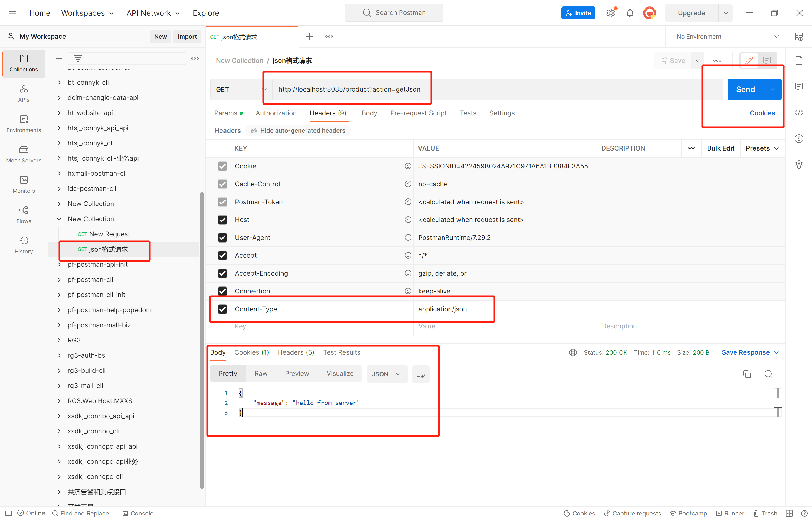Screen dimensions: 812x519
Task: Open Flows sidebar panel
Action: (x=24, y=215)
